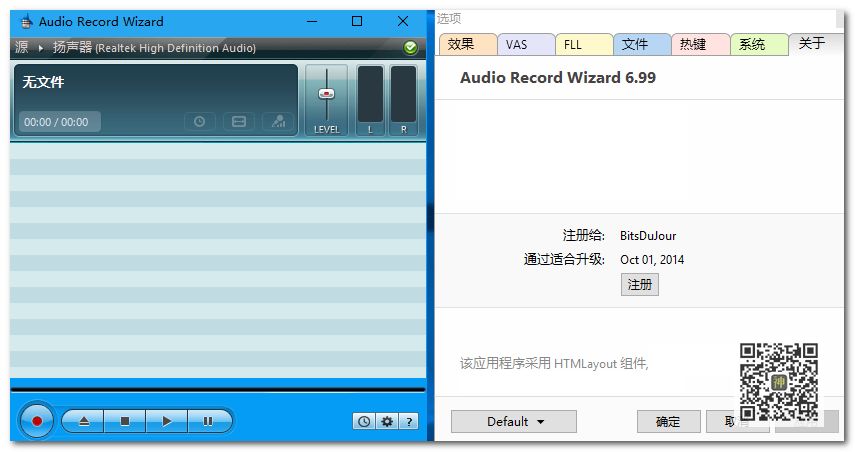855x452 pixels.
Task: Click the BitsDuJour registered name
Action: click(x=648, y=236)
